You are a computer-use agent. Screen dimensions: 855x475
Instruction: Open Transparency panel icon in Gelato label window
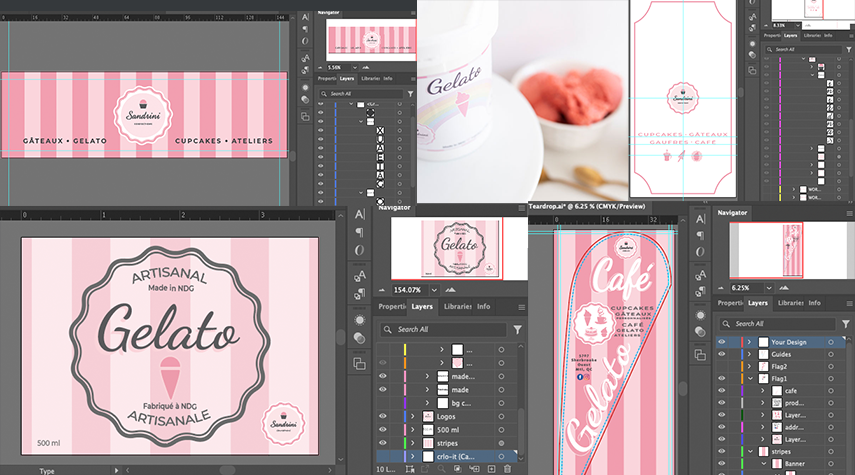click(x=359, y=339)
